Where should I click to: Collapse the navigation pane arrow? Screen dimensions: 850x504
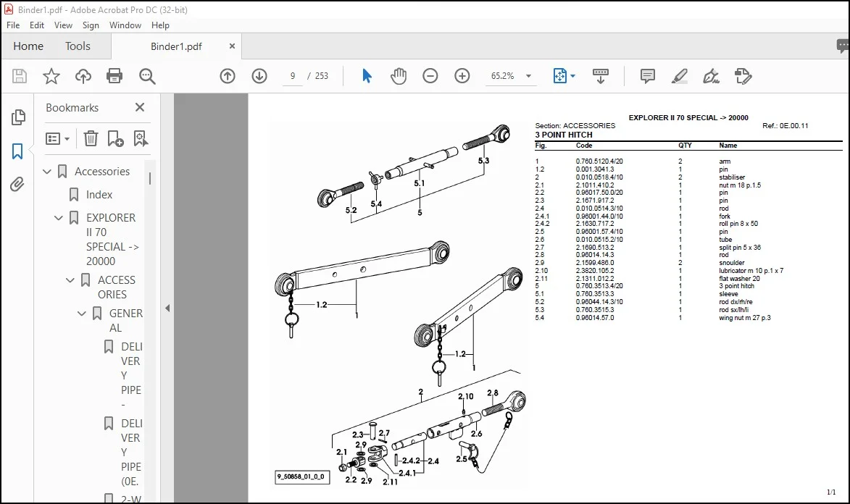point(167,308)
